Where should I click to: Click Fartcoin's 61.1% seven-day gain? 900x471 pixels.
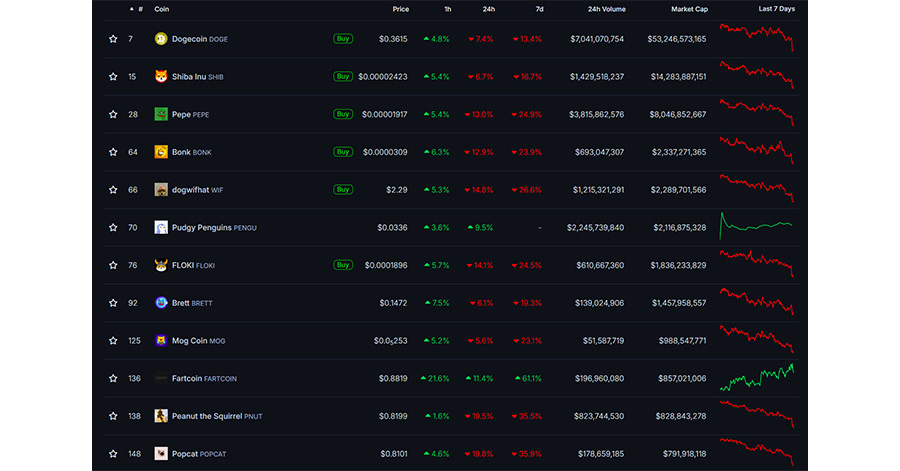point(528,379)
